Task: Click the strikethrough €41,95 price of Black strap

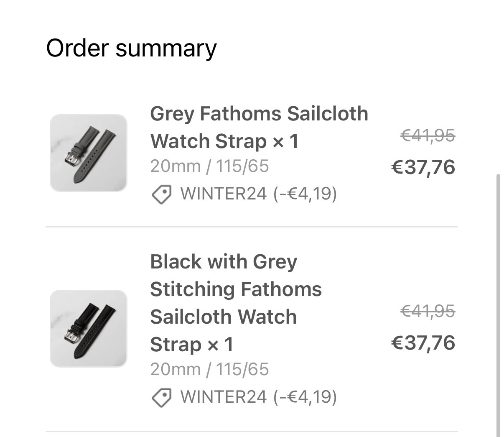Action: (x=428, y=311)
